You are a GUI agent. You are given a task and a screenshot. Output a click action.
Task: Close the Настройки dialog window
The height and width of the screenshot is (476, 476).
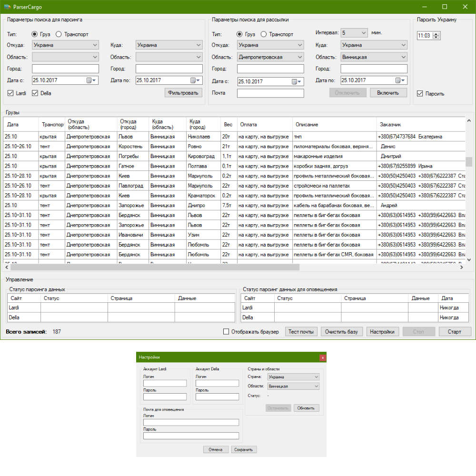point(323,357)
